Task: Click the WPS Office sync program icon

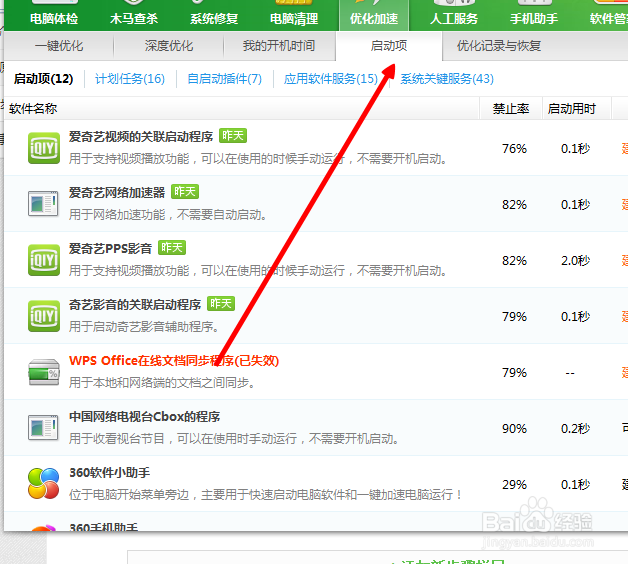Action: coord(44,372)
